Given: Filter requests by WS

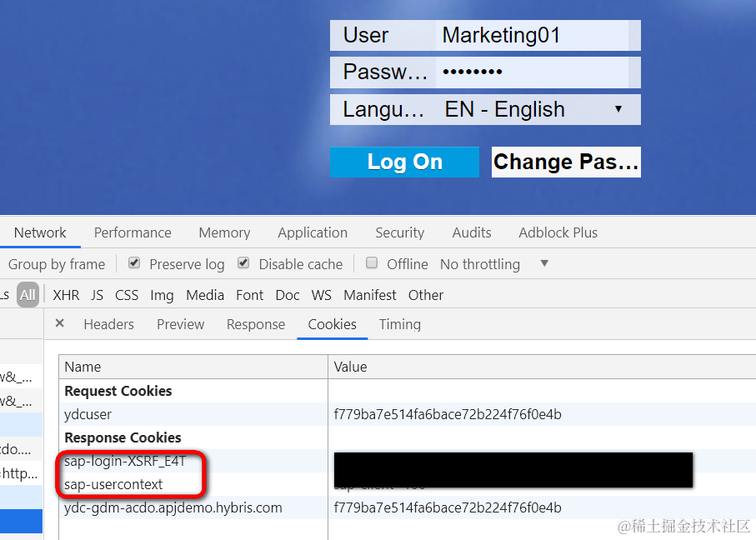Looking at the screenshot, I should pyautogui.click(x=322, y=295).
